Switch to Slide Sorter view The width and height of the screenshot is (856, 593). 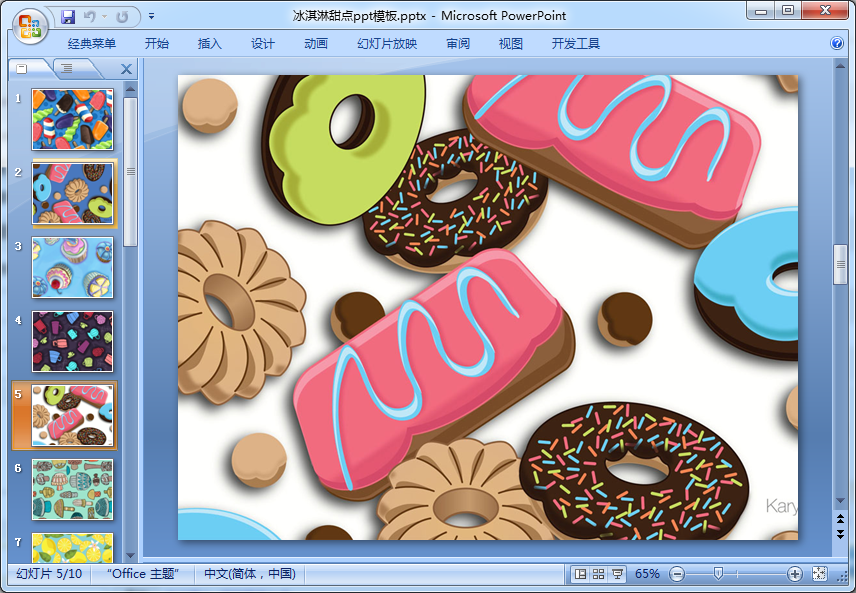tap(598, 574)
